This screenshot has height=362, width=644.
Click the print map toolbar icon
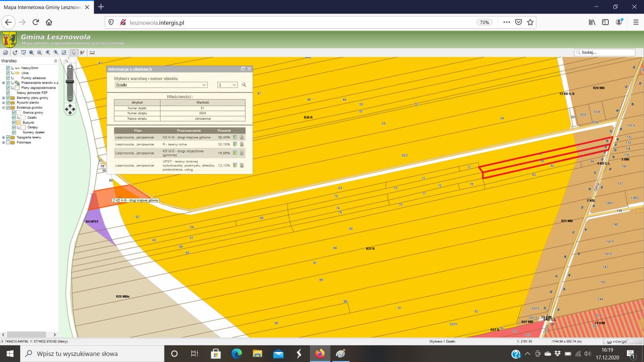6,52
